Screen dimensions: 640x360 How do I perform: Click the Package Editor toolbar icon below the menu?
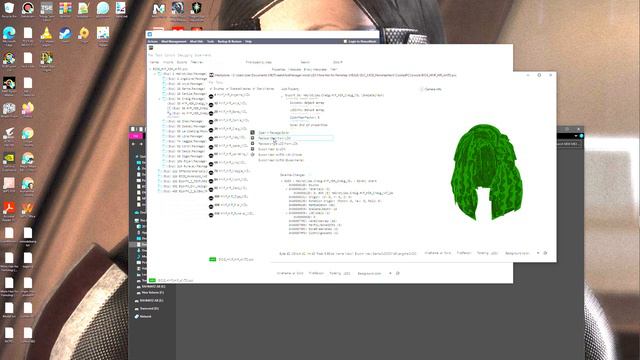click(x=151, y=48)
